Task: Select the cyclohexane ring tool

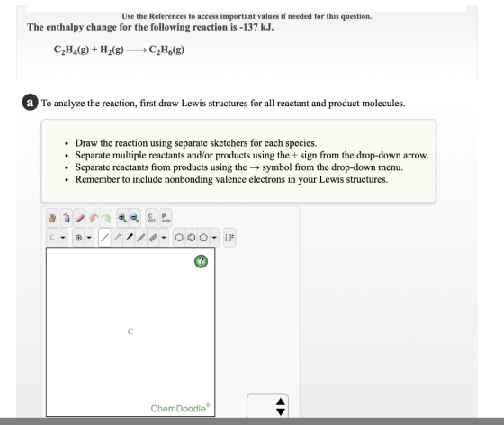Action: coord(179,238)
